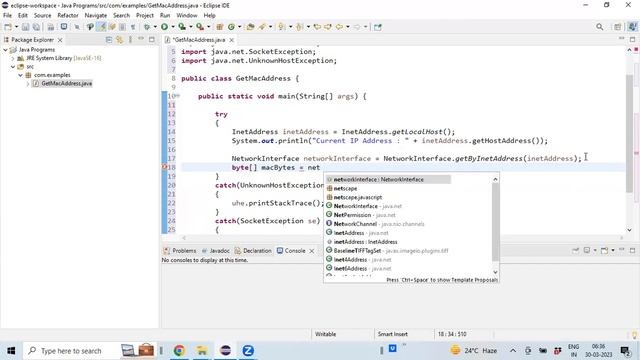This screenshot has height=360, width=640.
Task: Toggle Show Whitespace Characters button
Action: pos(133,27)
